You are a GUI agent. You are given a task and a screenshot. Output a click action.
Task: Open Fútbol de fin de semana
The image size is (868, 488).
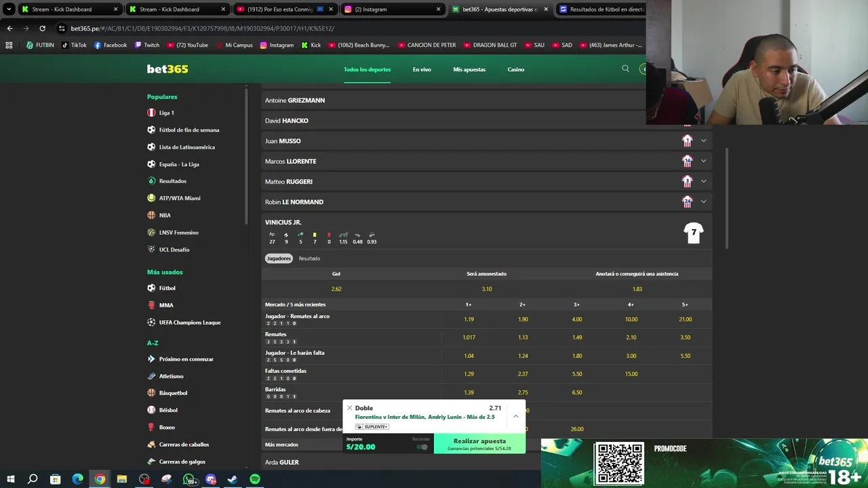tap(189, 129)
